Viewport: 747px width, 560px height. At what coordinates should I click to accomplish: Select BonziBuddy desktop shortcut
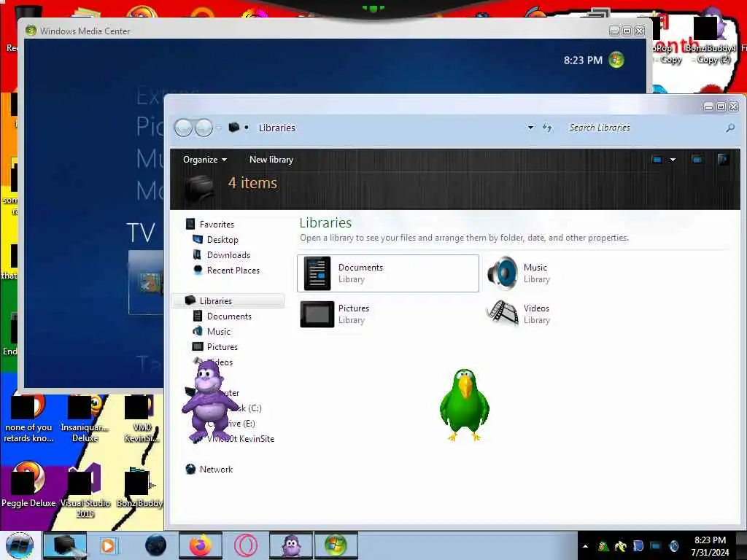click(x=139, y=488)
